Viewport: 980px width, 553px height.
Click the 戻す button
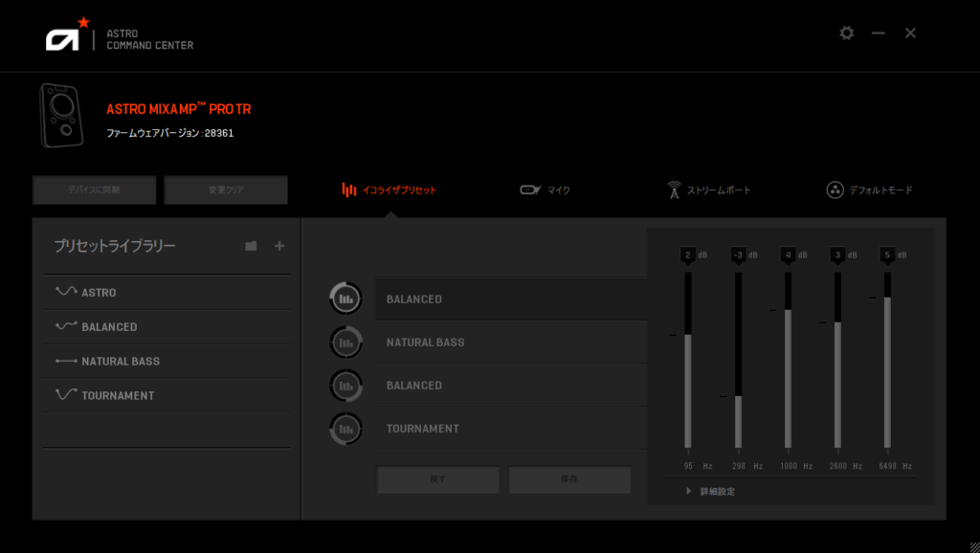[x=437, y=479]
